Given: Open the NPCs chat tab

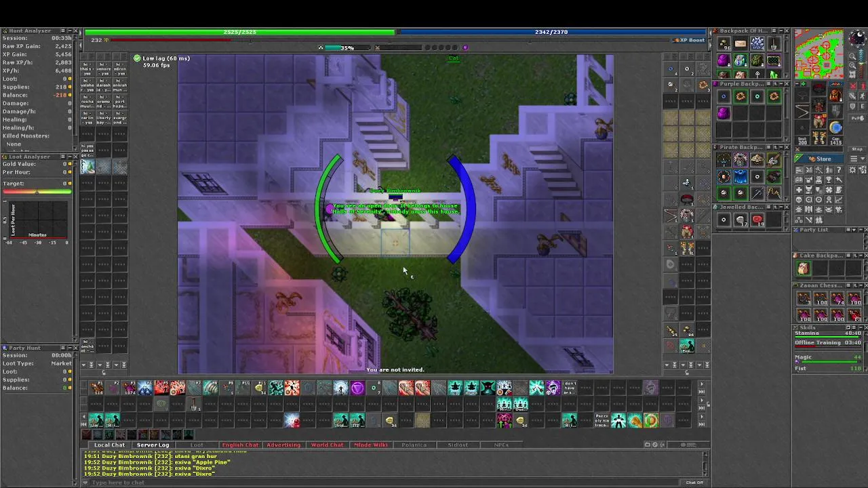Looking at the screenshot, I should pyautogui.click(x=501, y=445).
